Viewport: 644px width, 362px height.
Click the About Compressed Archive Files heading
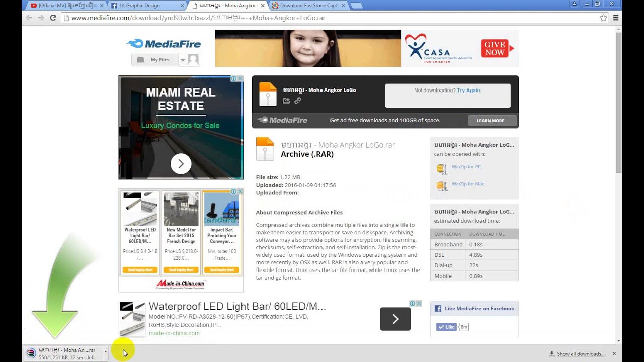299,213
